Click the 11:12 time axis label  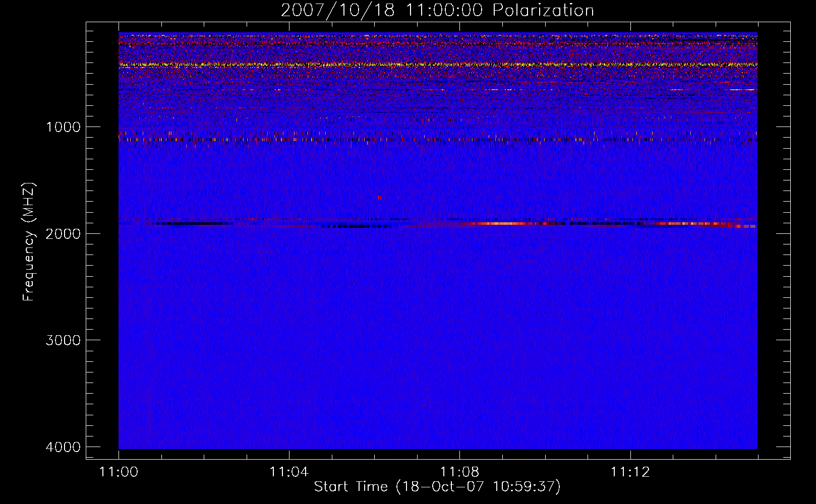[630, 472]
